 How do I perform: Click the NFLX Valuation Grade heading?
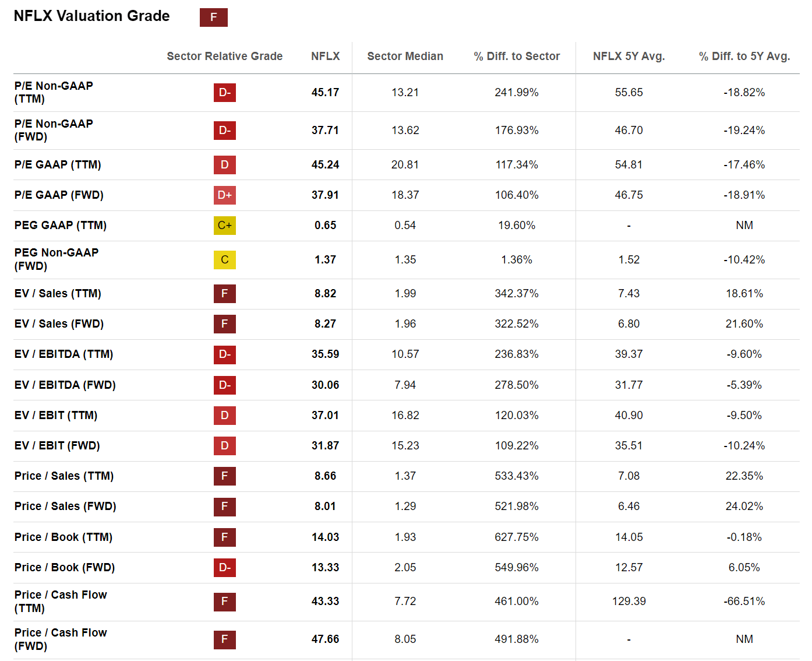click(x=91, y=16)
